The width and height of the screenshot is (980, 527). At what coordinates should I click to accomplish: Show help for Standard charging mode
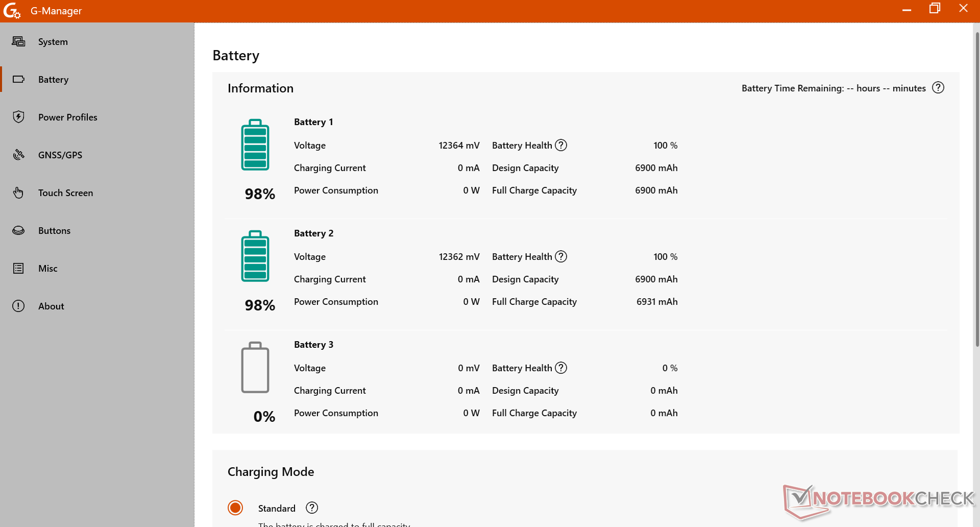click(311, 508)
